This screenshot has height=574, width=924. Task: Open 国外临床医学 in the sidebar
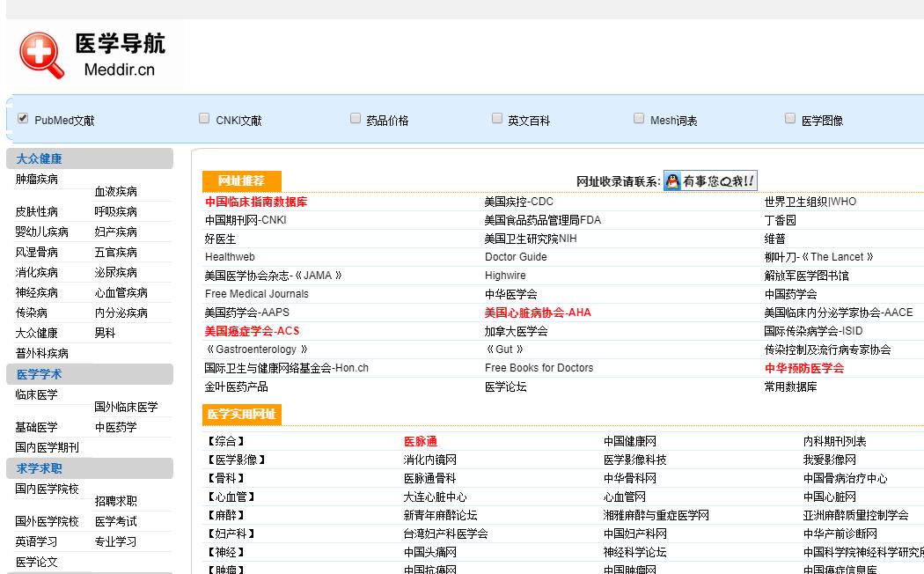point(126,408)
